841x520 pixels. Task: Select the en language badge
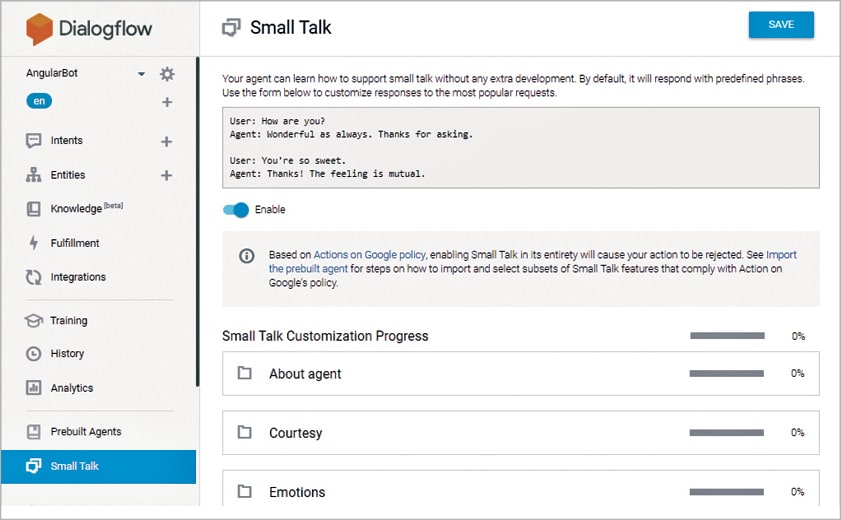pyautogui.click(x=40, y=101)
